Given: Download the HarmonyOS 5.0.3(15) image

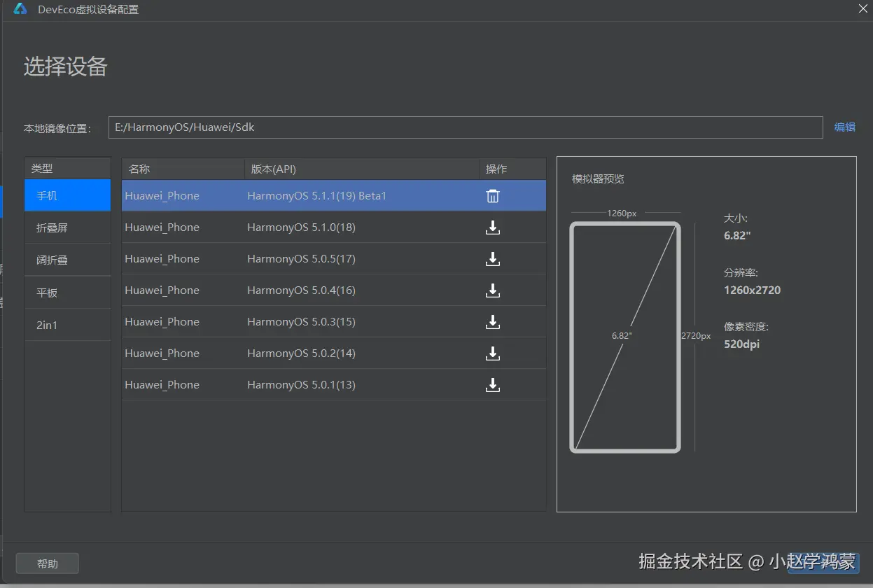Looking at the screenshot, I should pyautogui.click(x=493, y=322).
